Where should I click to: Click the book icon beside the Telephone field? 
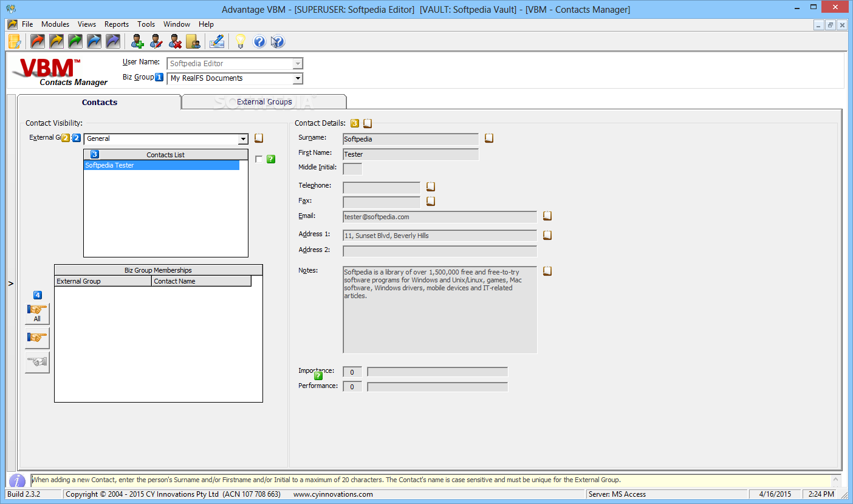431,186
